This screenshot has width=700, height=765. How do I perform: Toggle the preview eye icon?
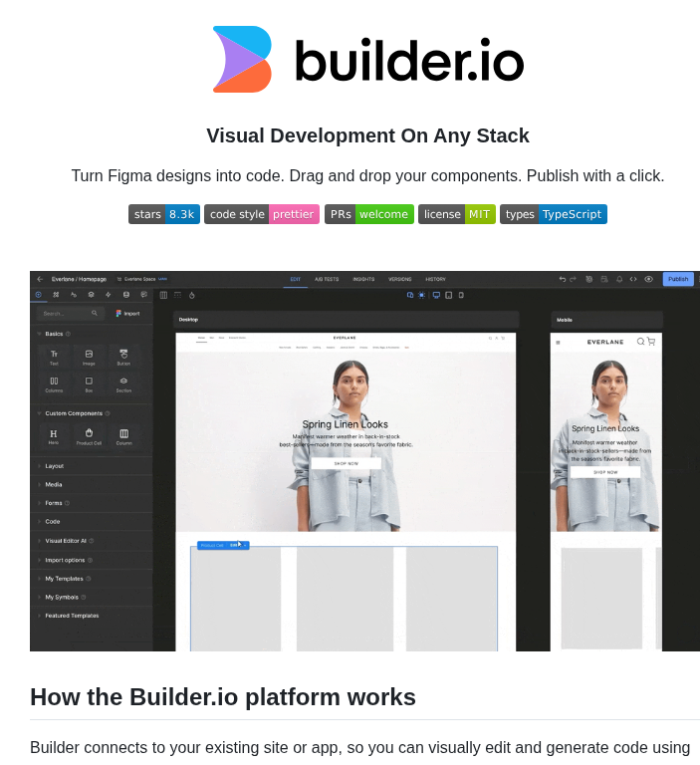tap(649, 279)
